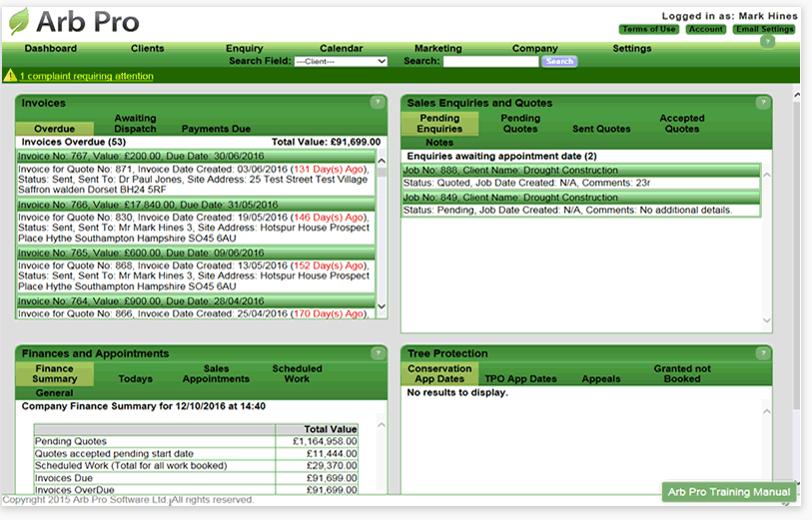Open the General tab in Finances panel
The image size is (812, 520).
tap(54, 392)
